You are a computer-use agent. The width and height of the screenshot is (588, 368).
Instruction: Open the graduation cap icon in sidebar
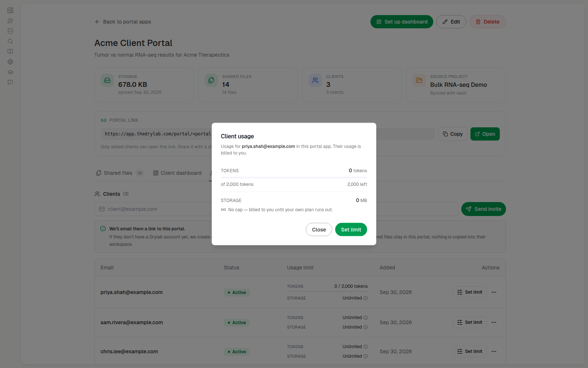point(10,72)
